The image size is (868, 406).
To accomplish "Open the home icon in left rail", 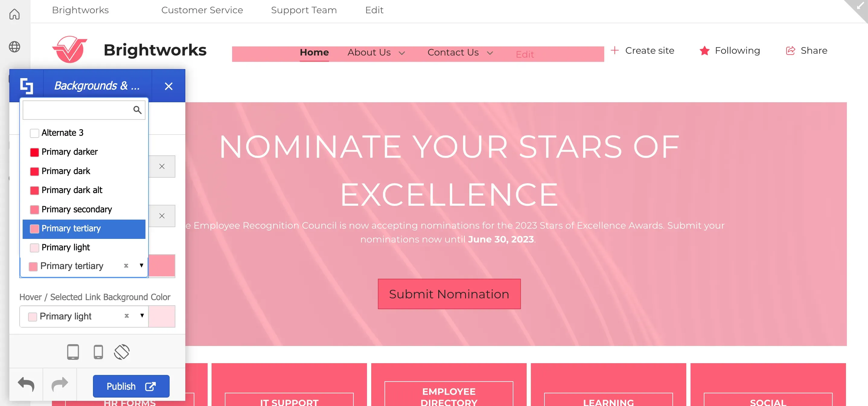I will click(14, 14).
